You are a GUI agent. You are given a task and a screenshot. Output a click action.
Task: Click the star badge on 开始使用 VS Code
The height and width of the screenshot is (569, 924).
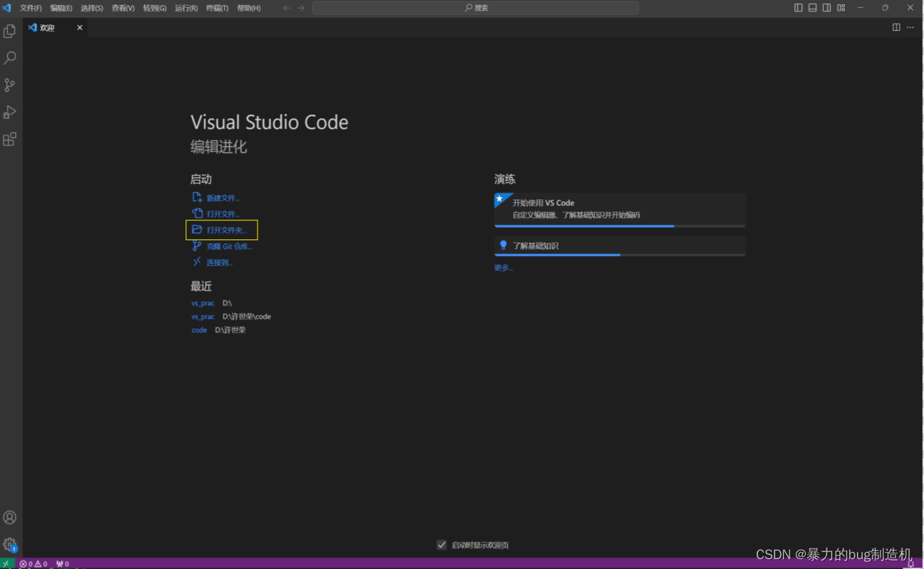point(500,199)
